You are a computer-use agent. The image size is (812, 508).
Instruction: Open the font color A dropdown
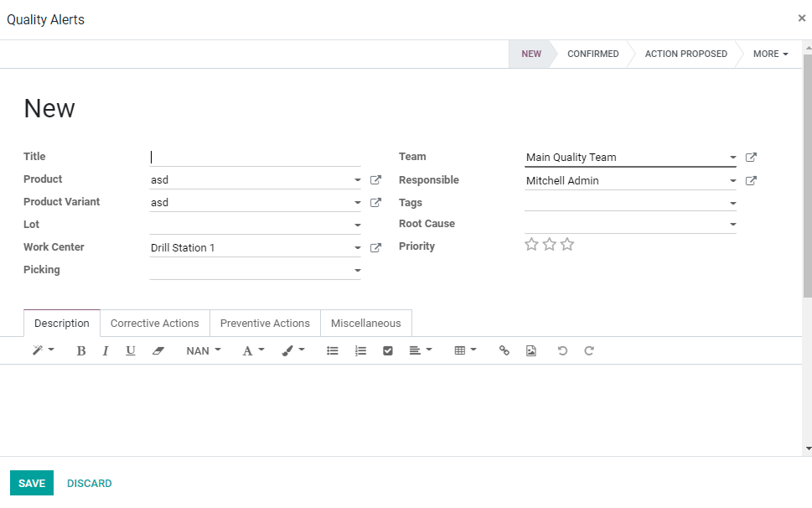[x=253, y=351]
